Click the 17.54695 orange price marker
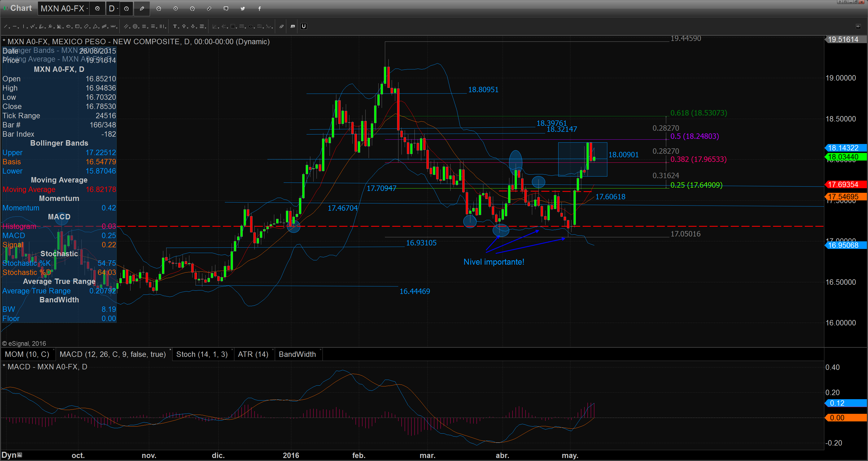This screenshot has height=461, width=868. (846, 196)
